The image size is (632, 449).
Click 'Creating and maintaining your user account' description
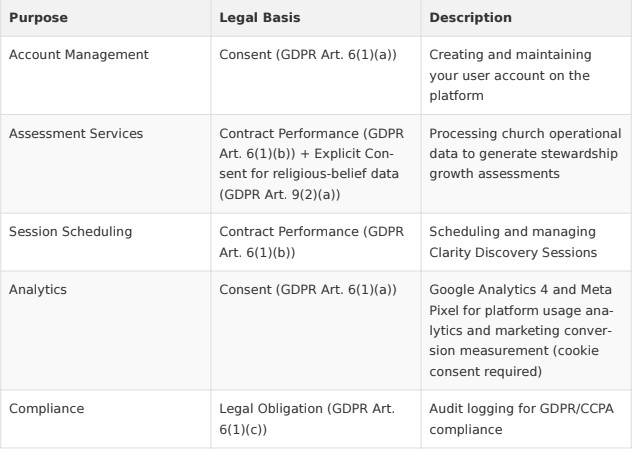coord(510,75)
